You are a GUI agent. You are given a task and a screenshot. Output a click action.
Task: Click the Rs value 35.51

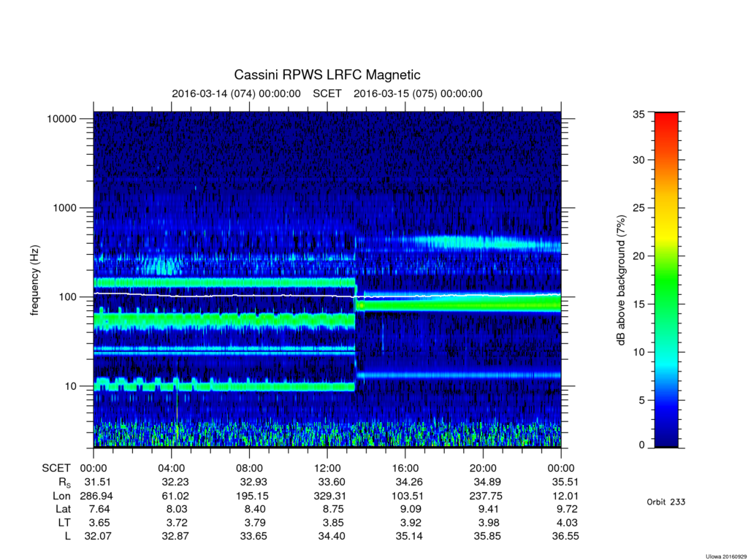(565, 483)
